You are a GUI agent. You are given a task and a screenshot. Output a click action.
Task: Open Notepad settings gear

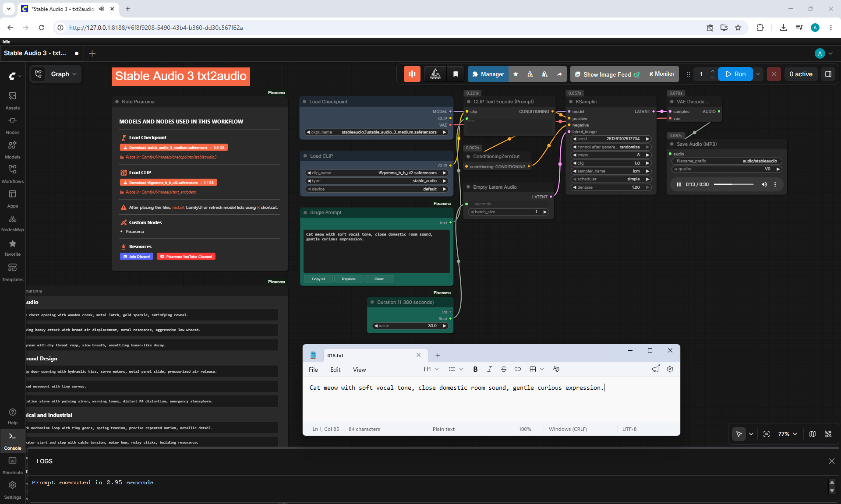pos(670,369)
